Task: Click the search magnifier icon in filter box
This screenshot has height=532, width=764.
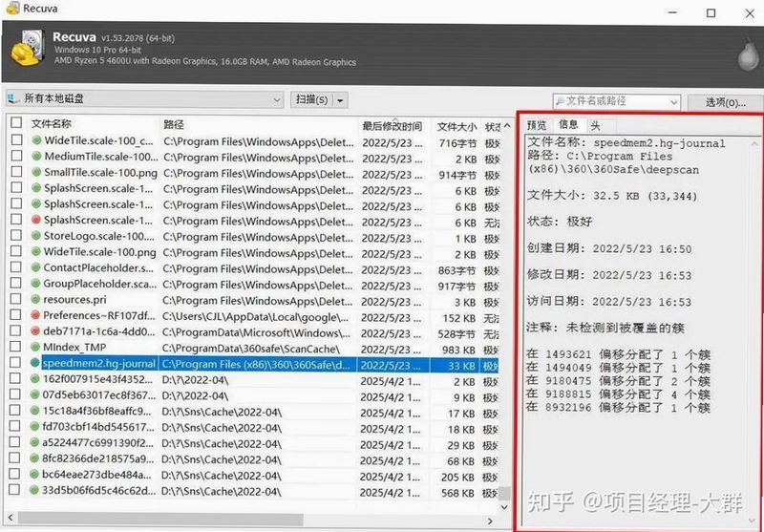Action: point(560,101)
